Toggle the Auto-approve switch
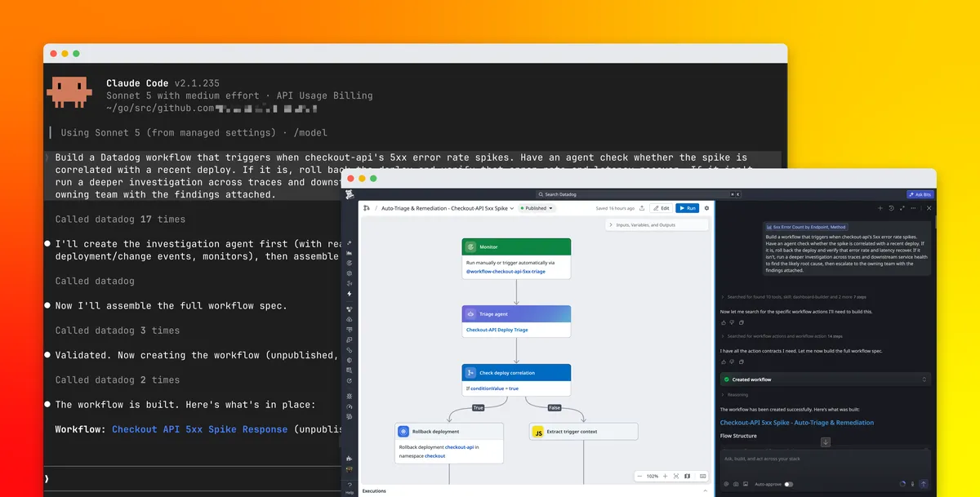 (788, 484)
